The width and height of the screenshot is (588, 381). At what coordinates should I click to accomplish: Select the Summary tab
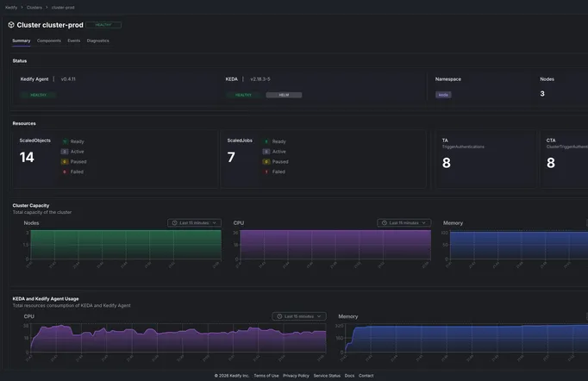pyautogui.click(x=22, y=41)
